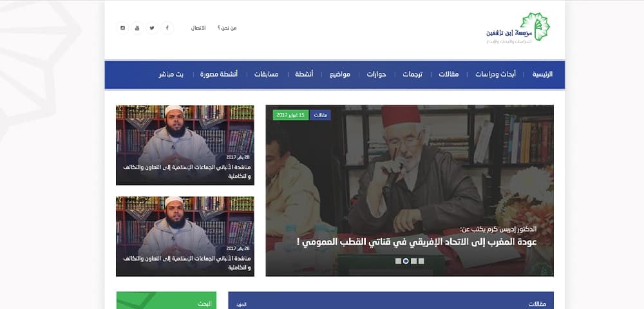Image resolution: width=644 pixels, height=309 pixels.
Task: Open the YouTube social icon
Action: pyautogui.click(x=137, y=28)
